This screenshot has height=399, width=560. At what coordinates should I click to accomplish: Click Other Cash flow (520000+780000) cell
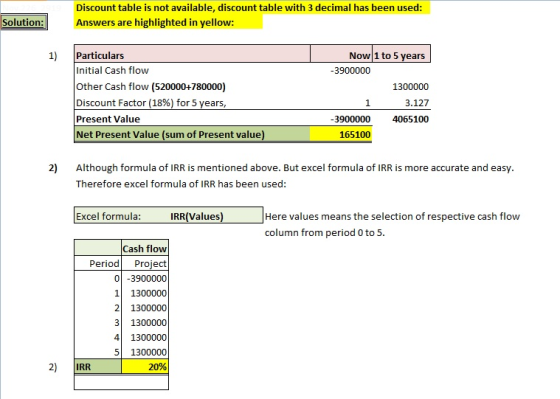pos(151,86)
